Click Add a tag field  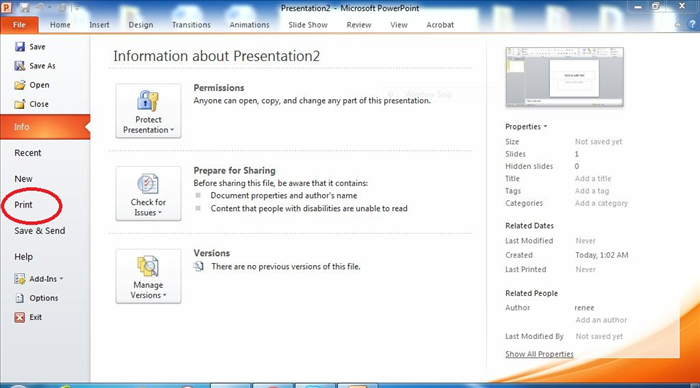[592, 191]
